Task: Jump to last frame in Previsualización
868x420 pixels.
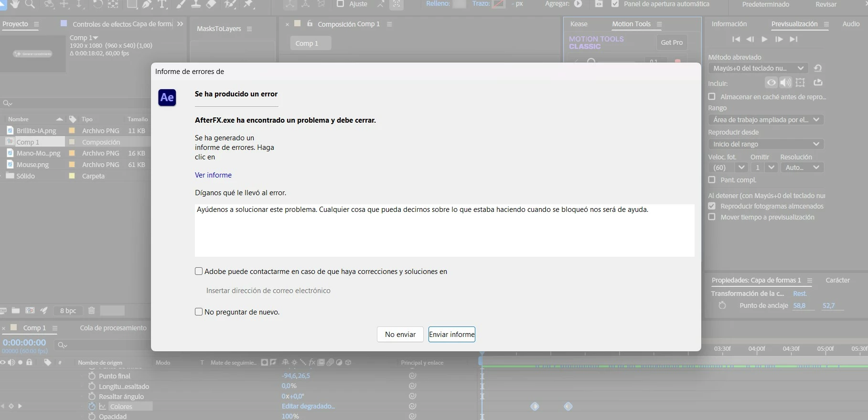Action: tap(794, 39)
